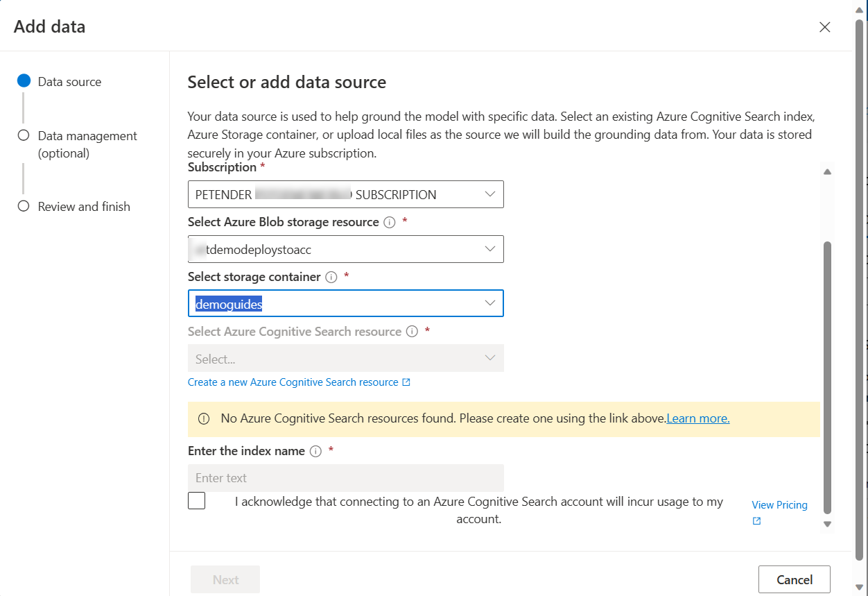The image size is (868, 596).
Task: Click the info icon in the yellow warning banner
Action: pyautogui.click(x=204, y=418)
